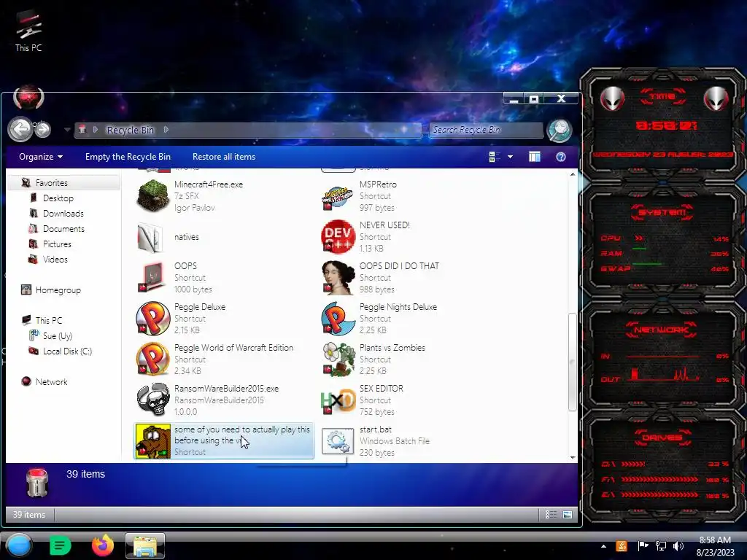Open Videos in navigation pane
This screenshot has width=747, height=560.
(x=55, y=259)
